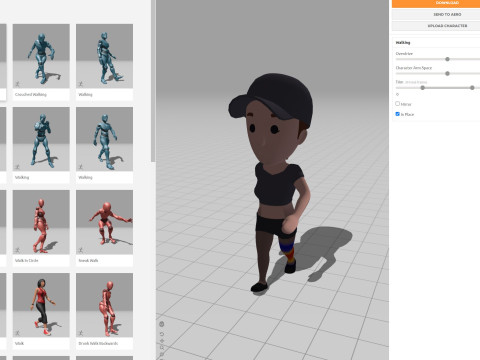Click the left Trim slider handle
The height and width of the screenshot is (360, 480).
[423, 88]
